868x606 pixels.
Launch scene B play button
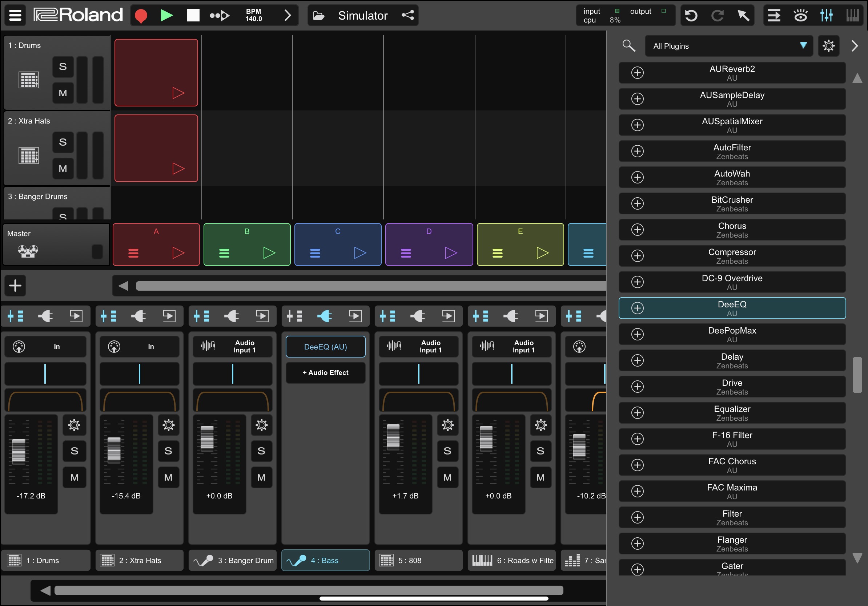(269, 253)
